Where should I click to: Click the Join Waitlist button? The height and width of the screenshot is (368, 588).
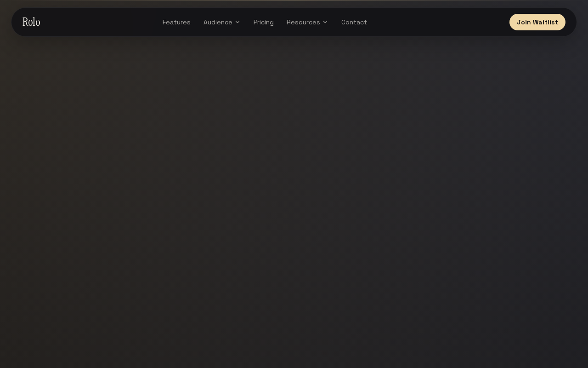[537, 22]
